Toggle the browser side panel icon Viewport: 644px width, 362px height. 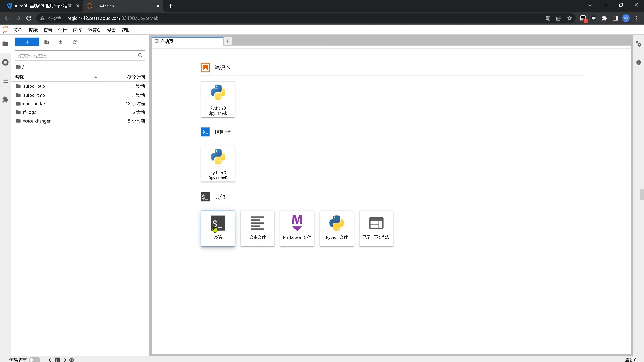[x=615, y=18]
